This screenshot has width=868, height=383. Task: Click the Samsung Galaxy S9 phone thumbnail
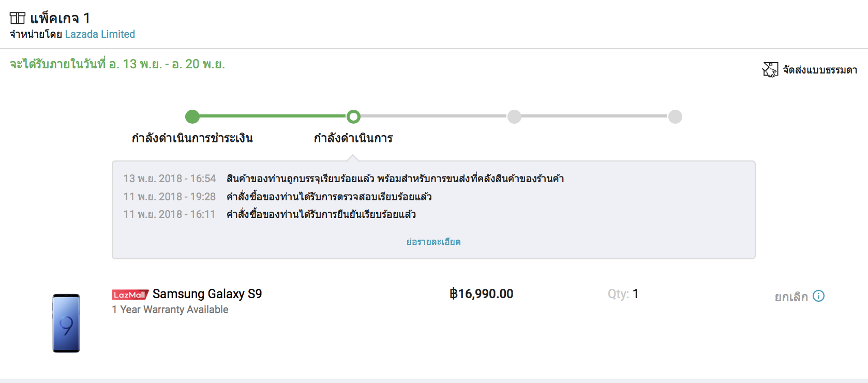[66, 323]
